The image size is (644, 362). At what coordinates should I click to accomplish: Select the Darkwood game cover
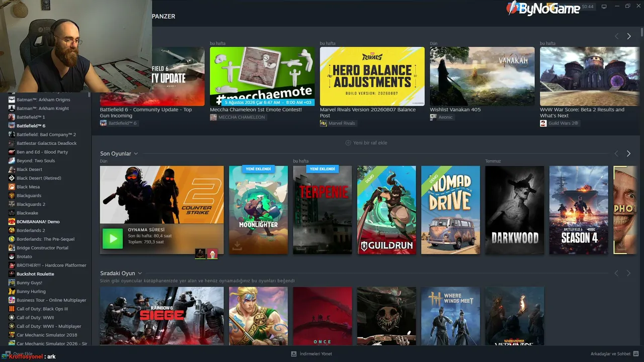[x=515, y=210]
